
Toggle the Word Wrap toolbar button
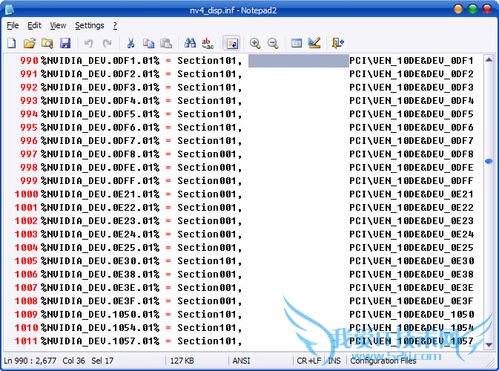(x=232, y=43)
